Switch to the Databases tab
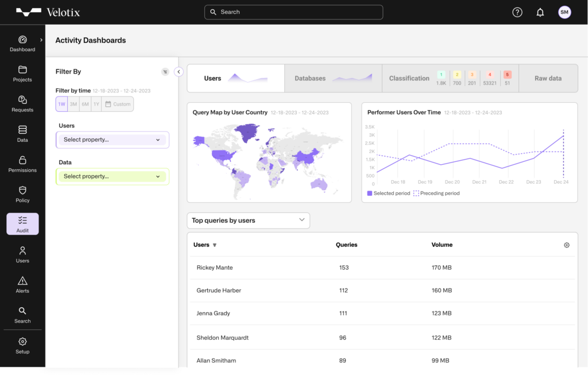588x376 pixels. point(333,78)
